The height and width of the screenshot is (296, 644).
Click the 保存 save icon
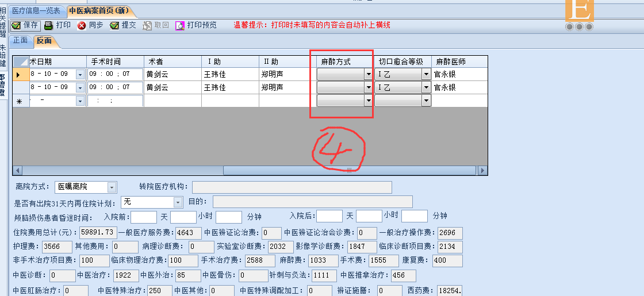click(16, 25)
